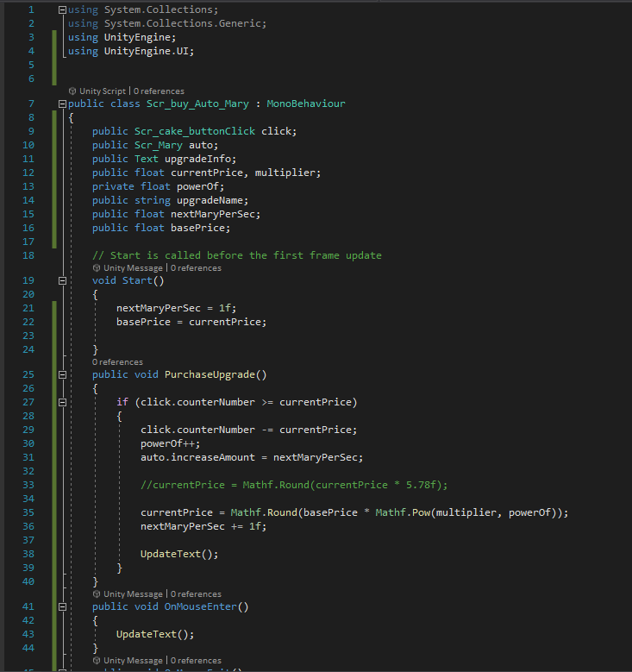Show '0 references' above OnMouseEnter method

(196, 594)
